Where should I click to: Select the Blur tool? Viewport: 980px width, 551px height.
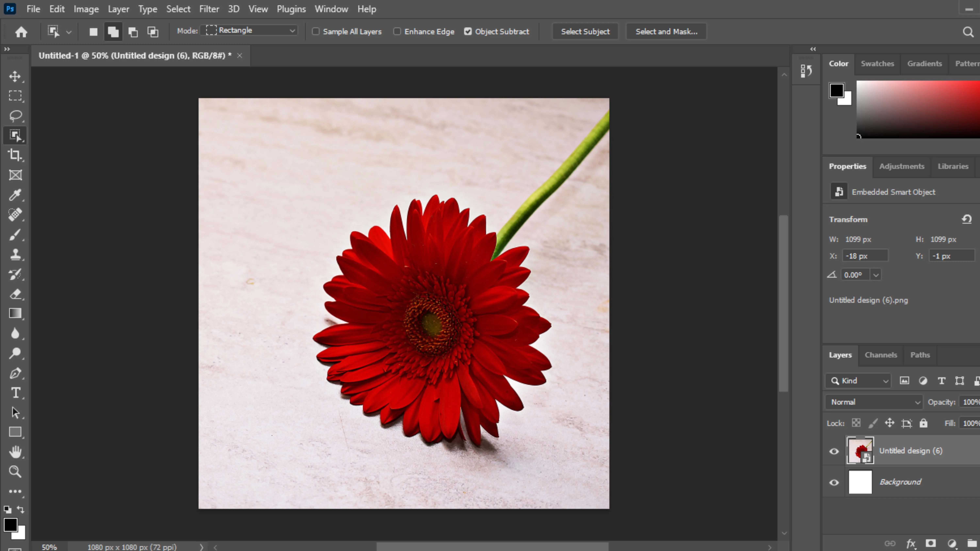pos(15,334)
